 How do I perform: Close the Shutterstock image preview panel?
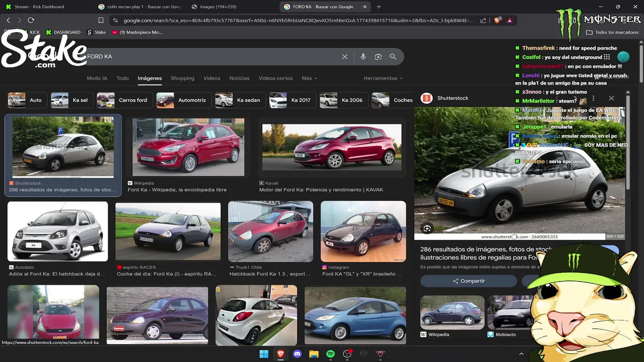pyautogui.click(x=611, y=98)
